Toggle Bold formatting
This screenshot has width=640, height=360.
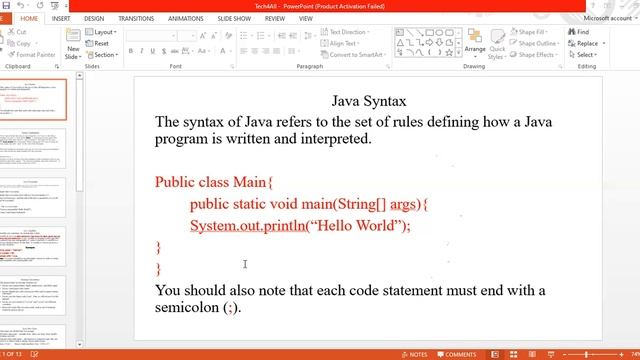(x=131, y=51)
